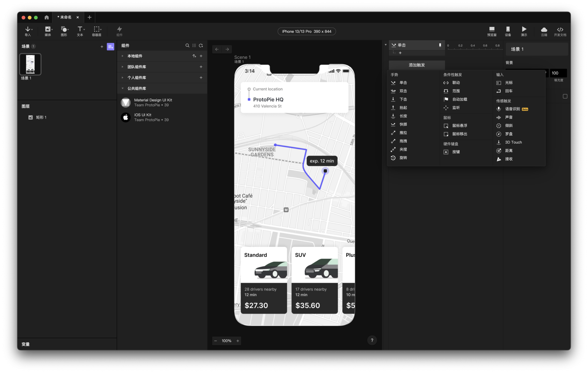Open the help question mark button

[x=372, y=341]
